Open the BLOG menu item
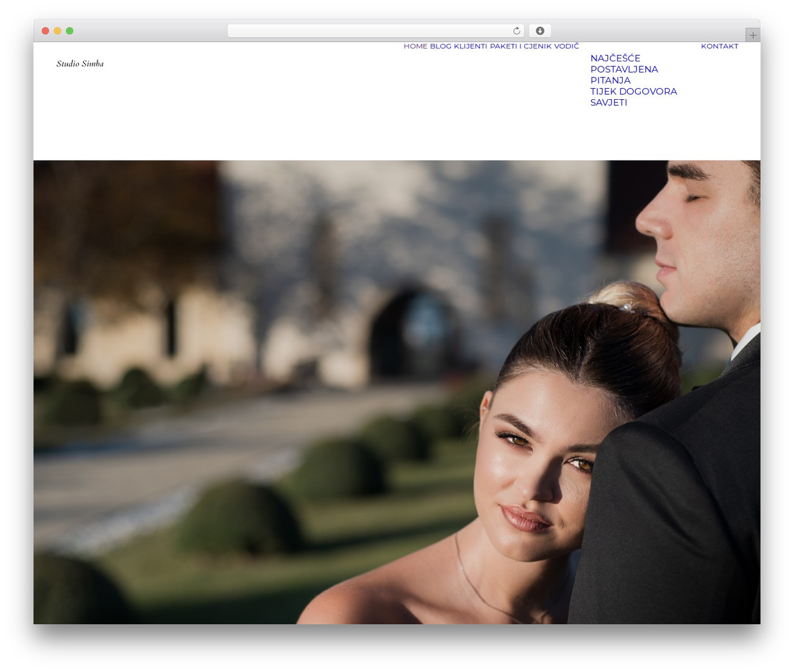 [x=440, y=46]
